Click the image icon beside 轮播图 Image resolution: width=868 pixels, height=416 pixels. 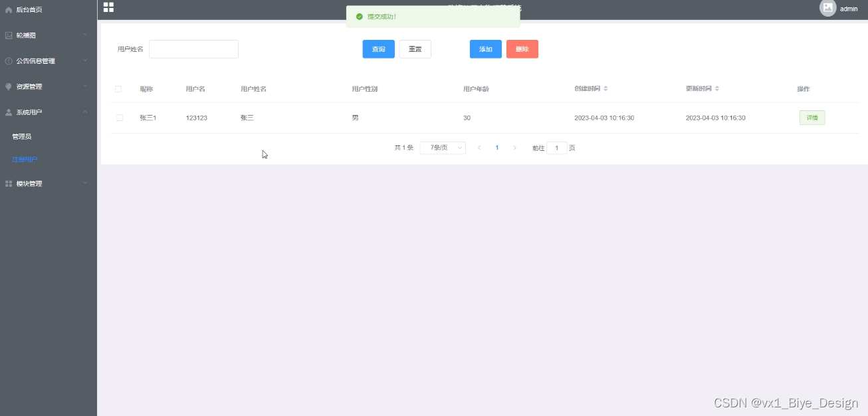(x=9, y=35)
